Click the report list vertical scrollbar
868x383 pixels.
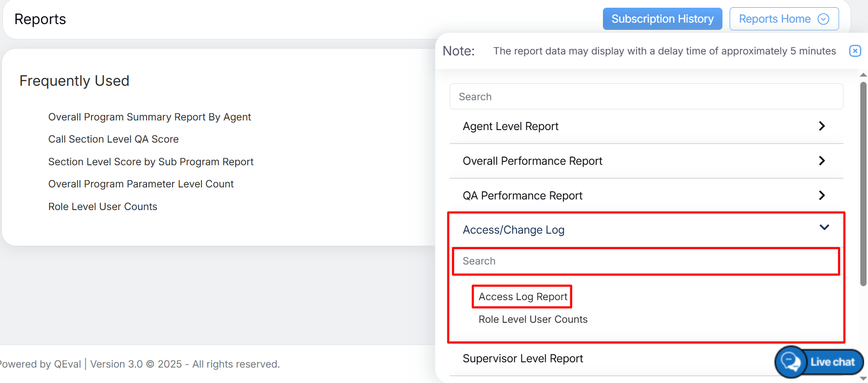[x=863, y=183]
